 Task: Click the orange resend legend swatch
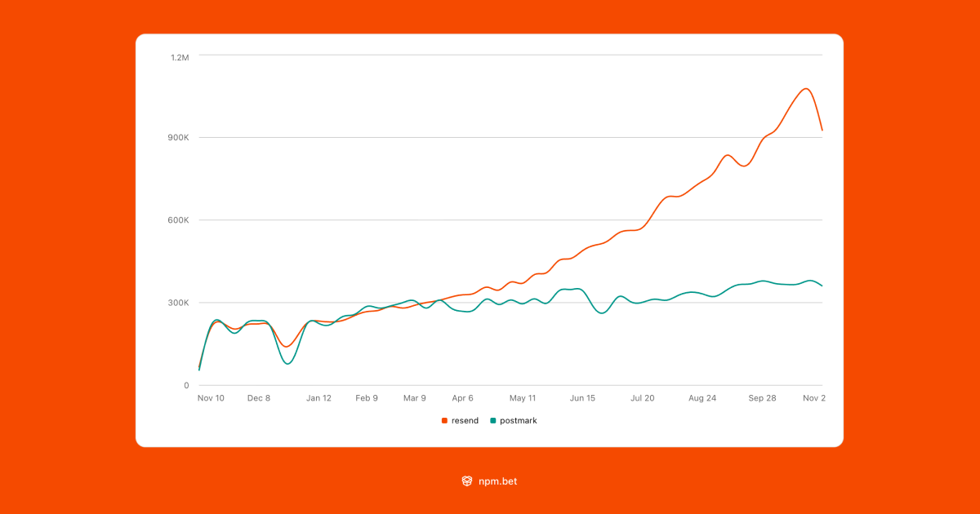(444, 420)
